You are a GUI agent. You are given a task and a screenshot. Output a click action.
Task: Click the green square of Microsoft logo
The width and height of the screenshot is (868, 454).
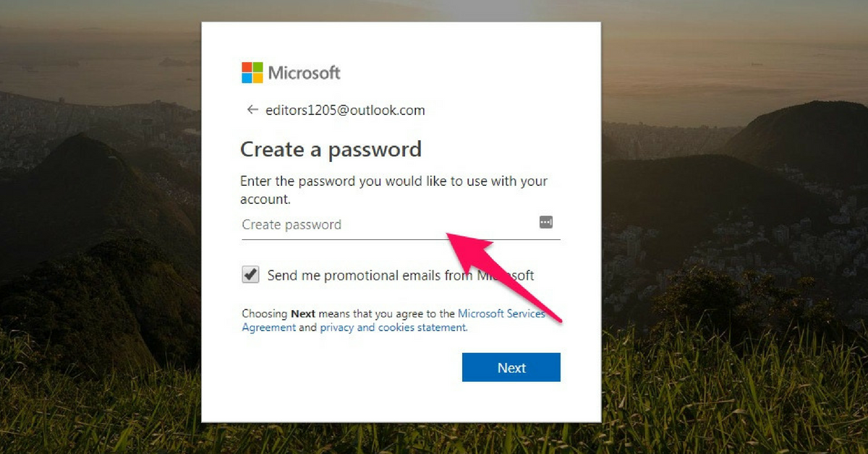point(258,67)
